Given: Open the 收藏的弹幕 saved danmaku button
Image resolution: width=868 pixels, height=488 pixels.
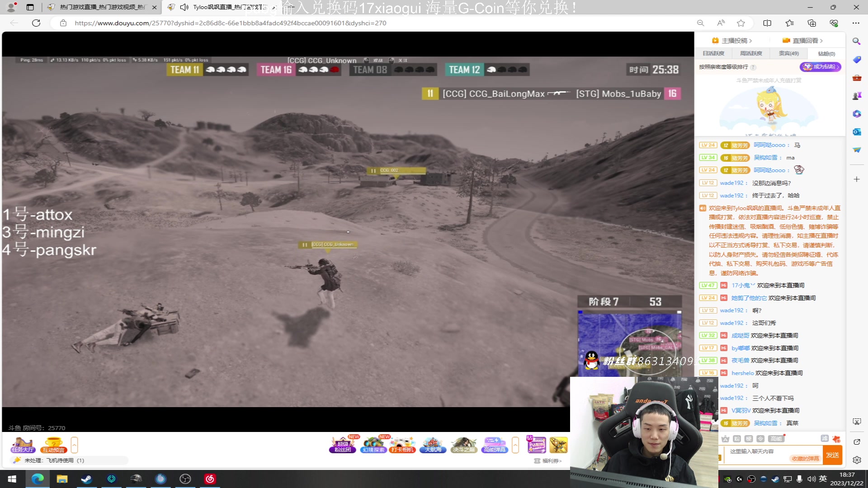Looking at the screenshot, I should pos(805,459).
